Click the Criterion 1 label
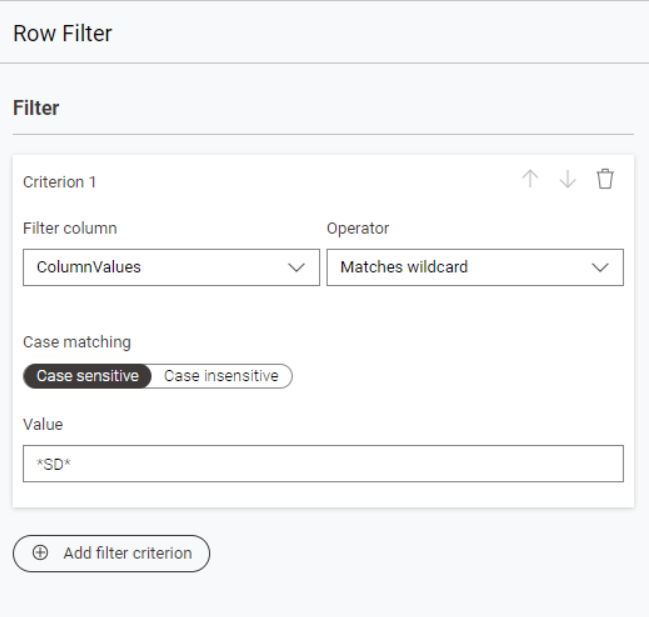The height and width of the screenshot is (617, 649). click(x=59, y=182)
